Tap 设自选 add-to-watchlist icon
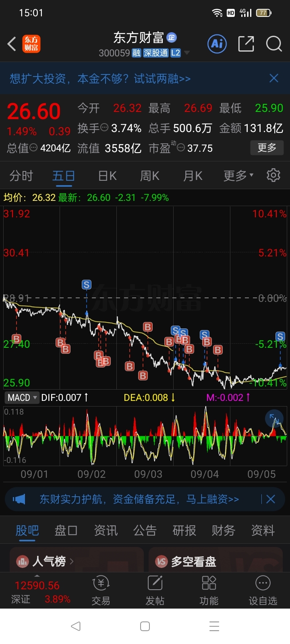Screen dimensions: 290x644 coord(263,583)
